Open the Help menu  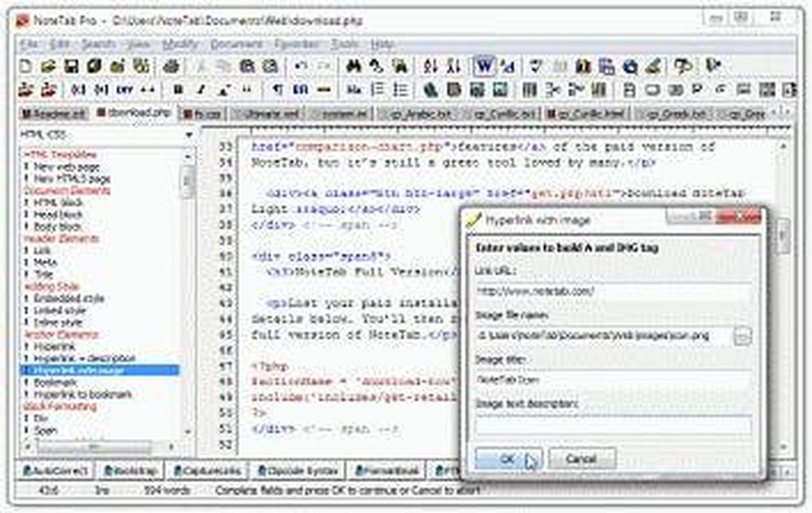click(x=382, y=44)
